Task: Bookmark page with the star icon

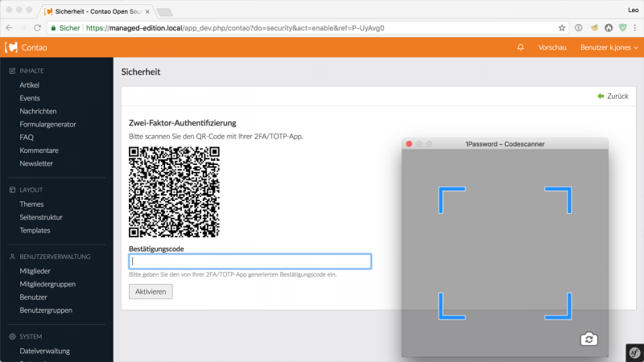Action: 562,27
